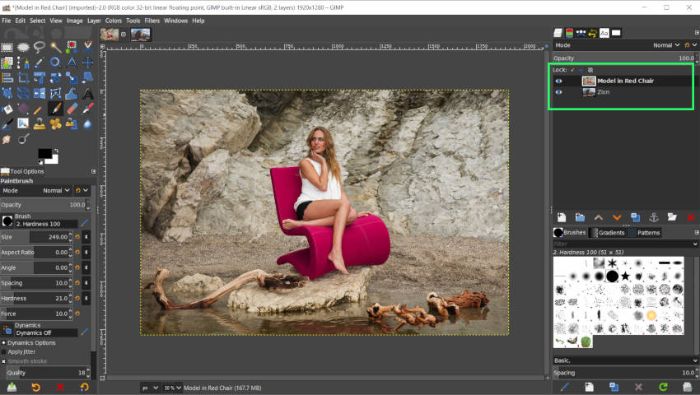Select the second image tab thumbnail
This screenshot has width=700, height=395.
141,34
